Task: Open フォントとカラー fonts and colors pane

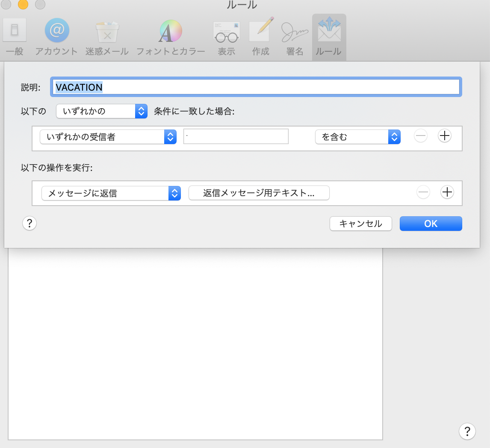Action: 171,36
